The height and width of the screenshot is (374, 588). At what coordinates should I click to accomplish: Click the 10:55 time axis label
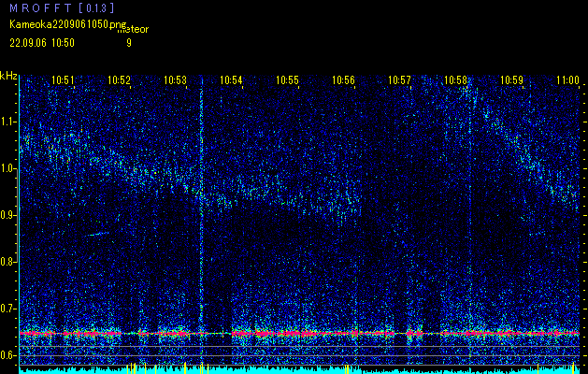point(287,80)
